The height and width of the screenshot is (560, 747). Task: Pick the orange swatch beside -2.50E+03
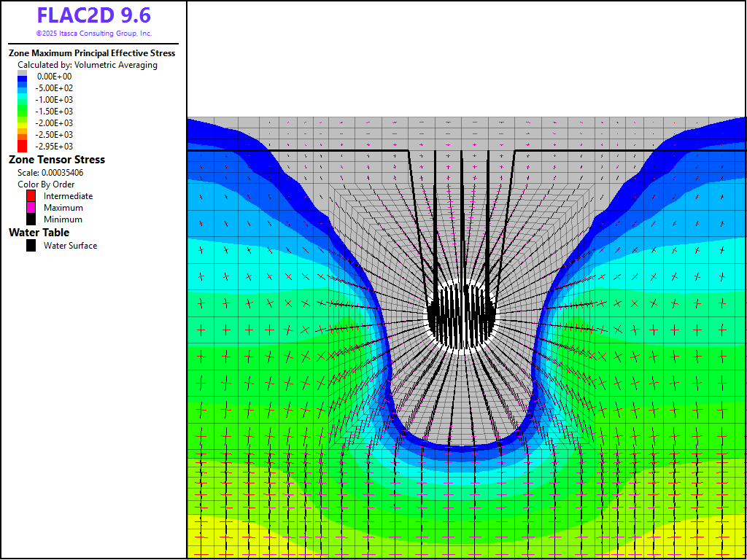click(x=22, y=135)
